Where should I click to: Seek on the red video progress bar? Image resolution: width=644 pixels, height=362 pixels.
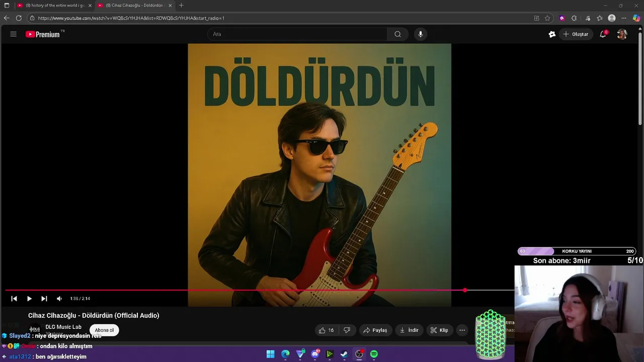point(260,290)
